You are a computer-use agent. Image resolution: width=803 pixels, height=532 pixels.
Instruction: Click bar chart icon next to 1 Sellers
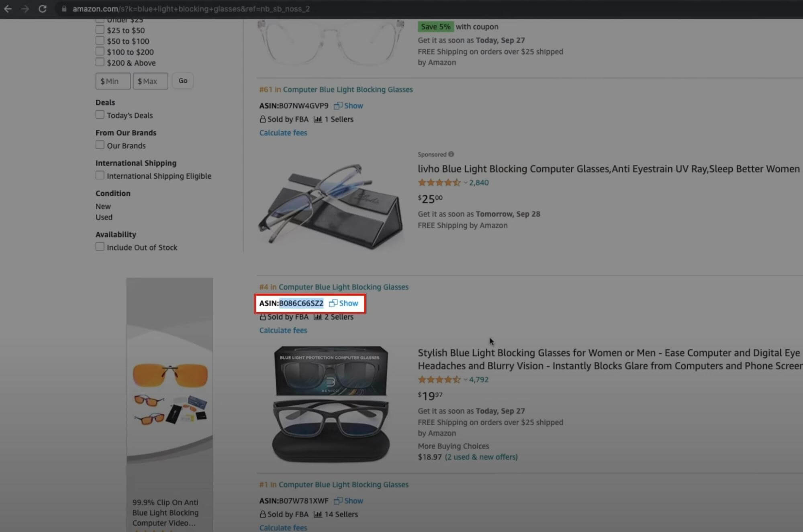[x=318, y=119]
